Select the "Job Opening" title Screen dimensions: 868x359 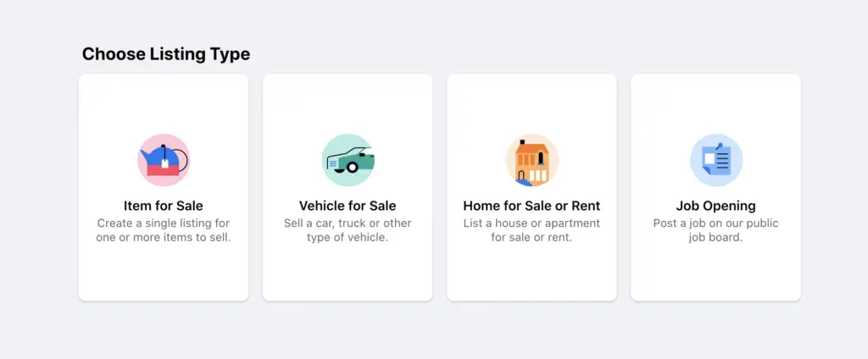tap(715, 206)
